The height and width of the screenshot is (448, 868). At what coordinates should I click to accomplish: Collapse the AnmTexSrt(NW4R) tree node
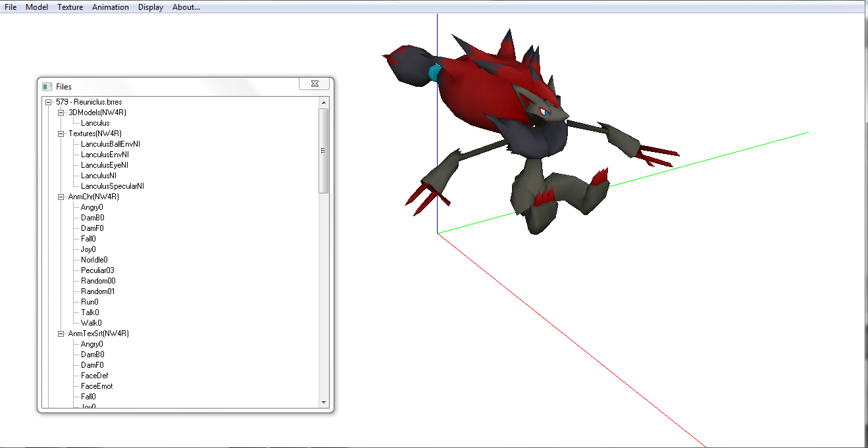(x=61, y=334)
